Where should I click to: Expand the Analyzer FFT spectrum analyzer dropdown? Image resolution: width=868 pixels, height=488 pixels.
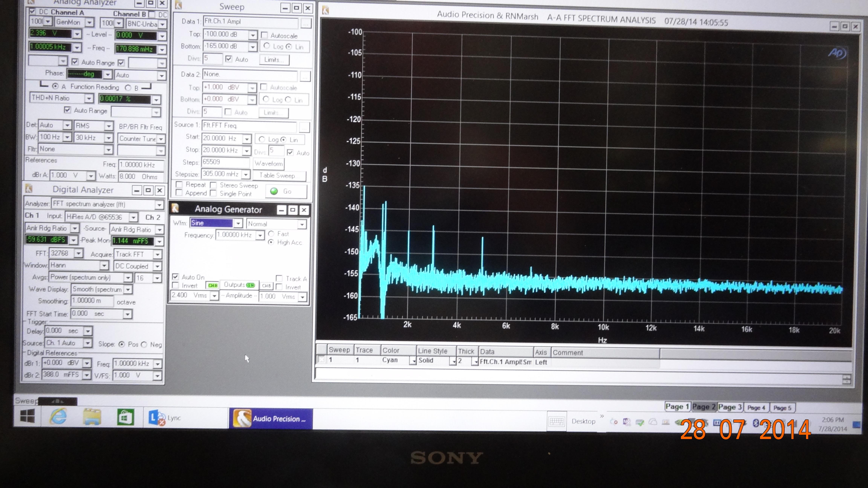pos(159,204)
